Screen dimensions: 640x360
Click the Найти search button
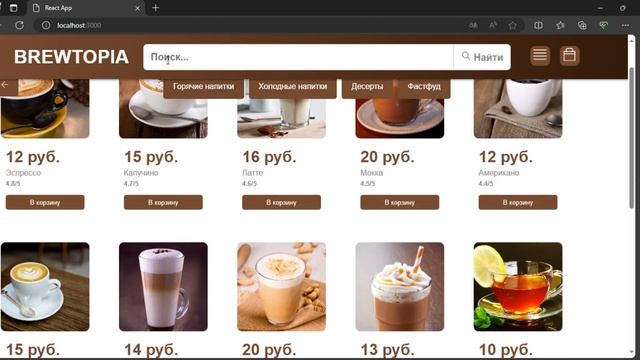click(x=482, y=57)
